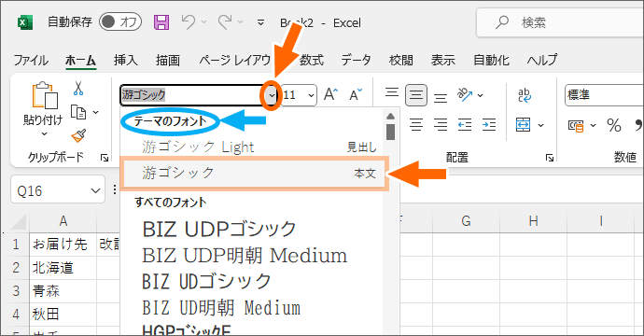Viewport: 644px width, 336px height.
Task: Open the font size 11 dropdown
Action: tap(311, 95)
